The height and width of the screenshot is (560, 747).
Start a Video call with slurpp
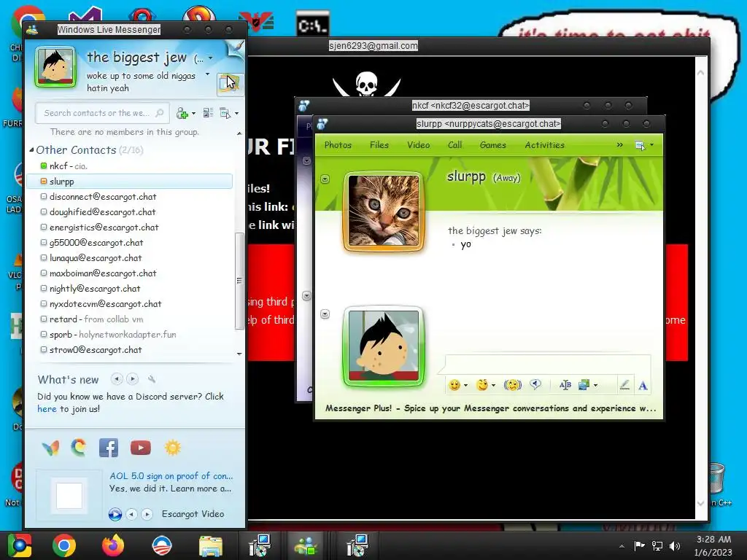[418, 145]
